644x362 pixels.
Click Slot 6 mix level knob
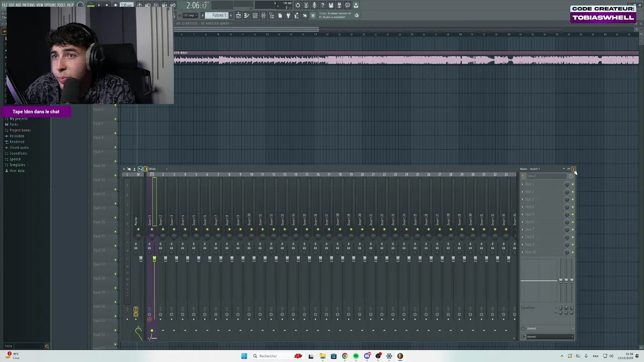click(567, 222)
